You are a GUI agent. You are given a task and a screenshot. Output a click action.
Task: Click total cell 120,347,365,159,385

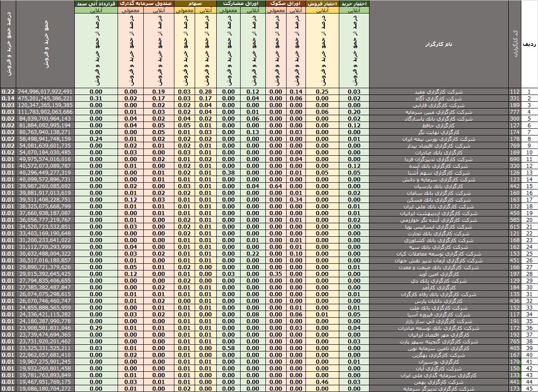pos(46,105)
